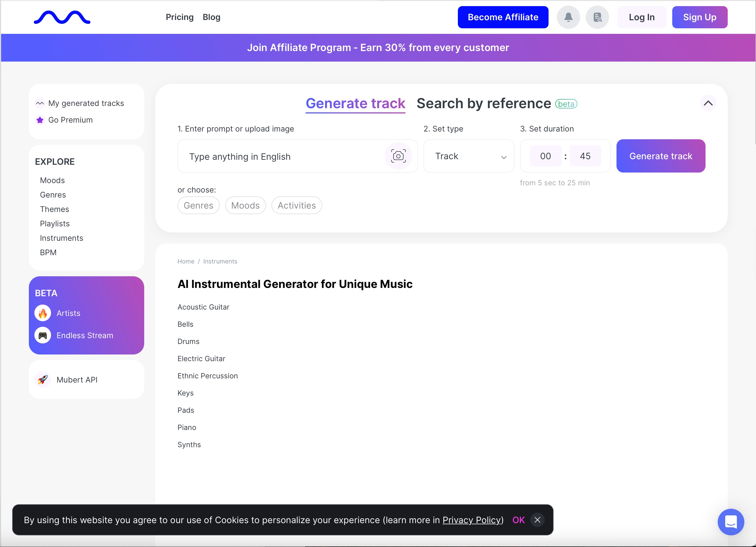The height and width of the screenshot is (547, 756).
Task: Click the star icon beside Go Premium
Action: 40,120
